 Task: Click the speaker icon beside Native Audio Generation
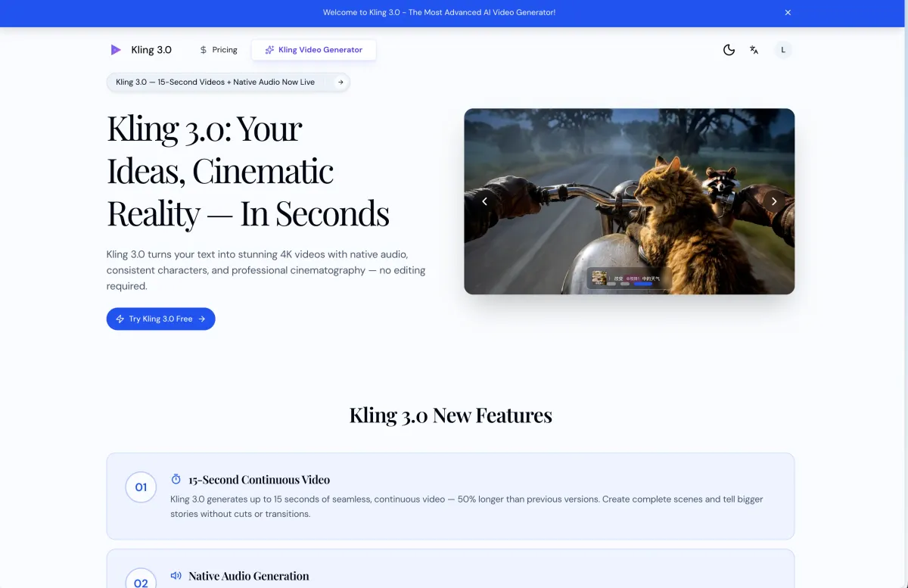[176, 576]
